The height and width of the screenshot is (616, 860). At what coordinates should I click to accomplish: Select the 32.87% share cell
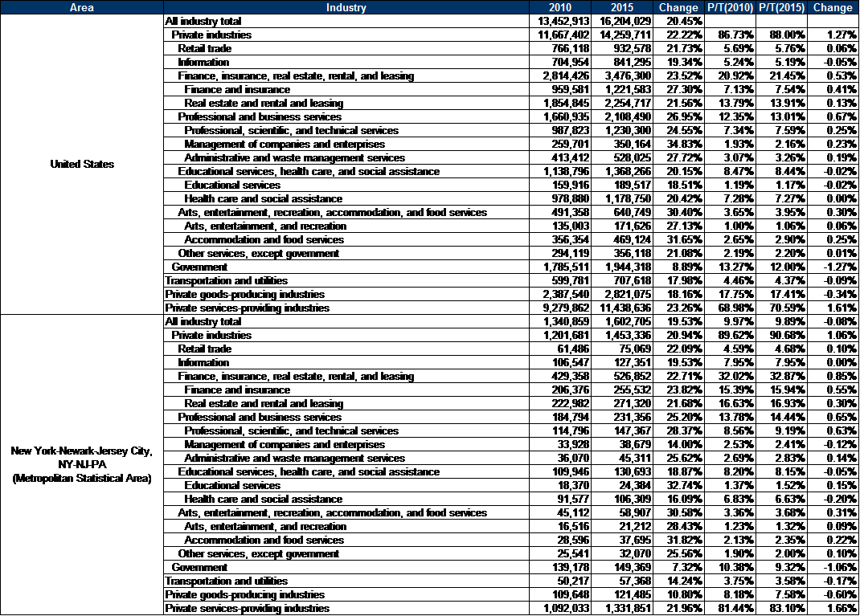[781, 377]
